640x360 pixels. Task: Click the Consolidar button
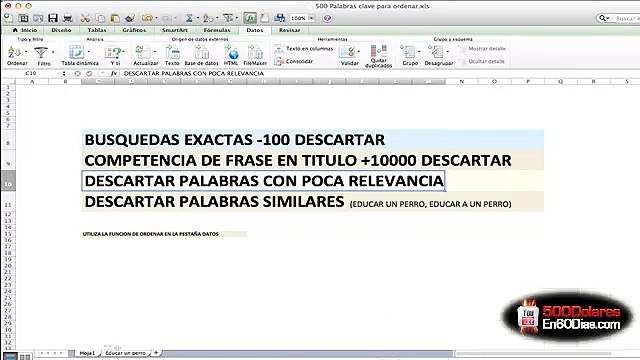pos(294,61)
